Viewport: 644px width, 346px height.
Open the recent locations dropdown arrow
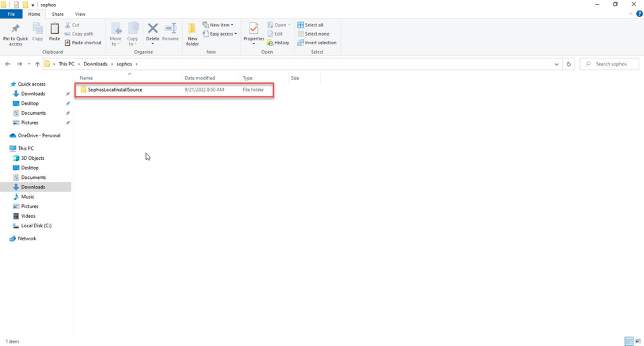29,64
